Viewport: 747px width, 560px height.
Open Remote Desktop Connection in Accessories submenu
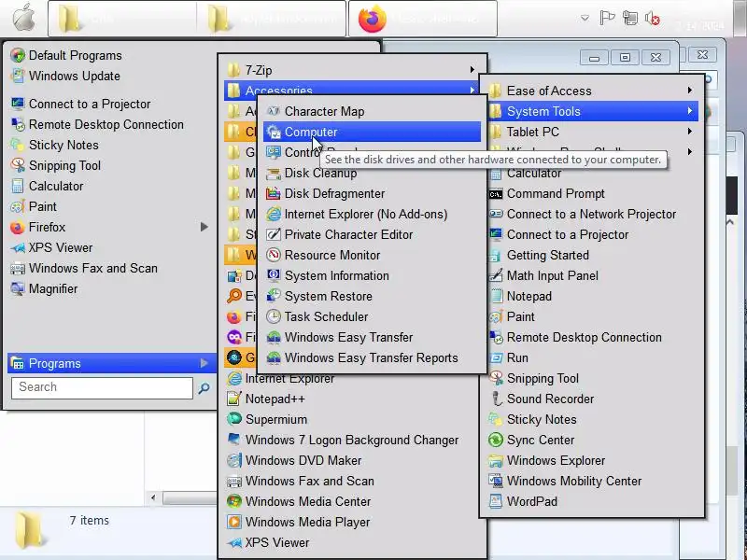592,337
